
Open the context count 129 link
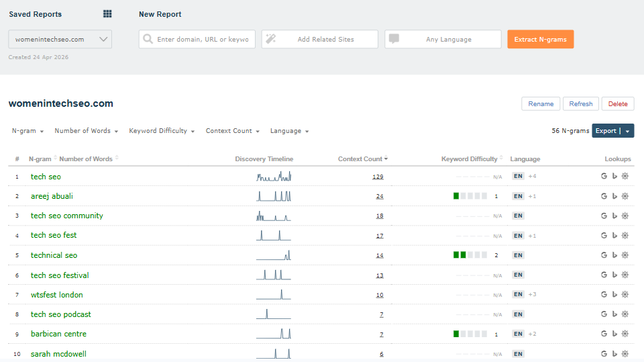378,177
